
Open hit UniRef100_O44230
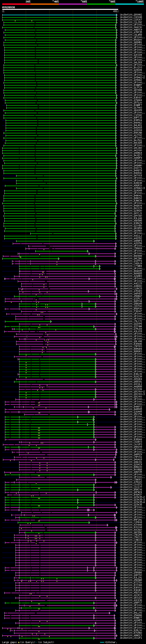click(x=131, y=27)
